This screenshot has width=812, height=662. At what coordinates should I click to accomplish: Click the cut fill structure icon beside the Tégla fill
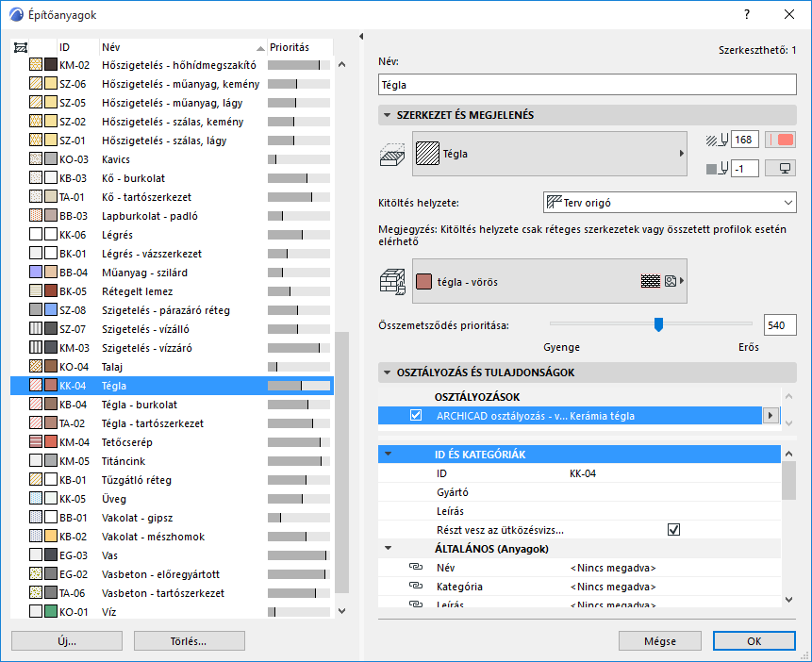(x=392, y=155)
